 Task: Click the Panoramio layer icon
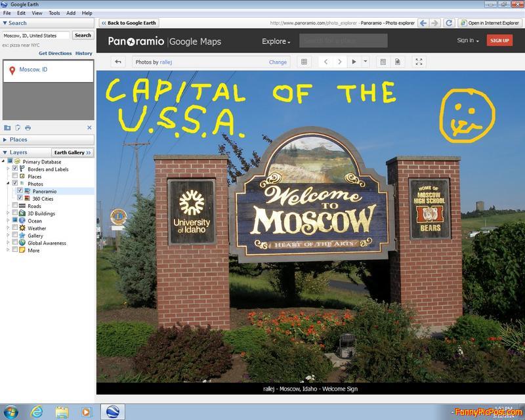pyautogui.click(x=27, y=191)
